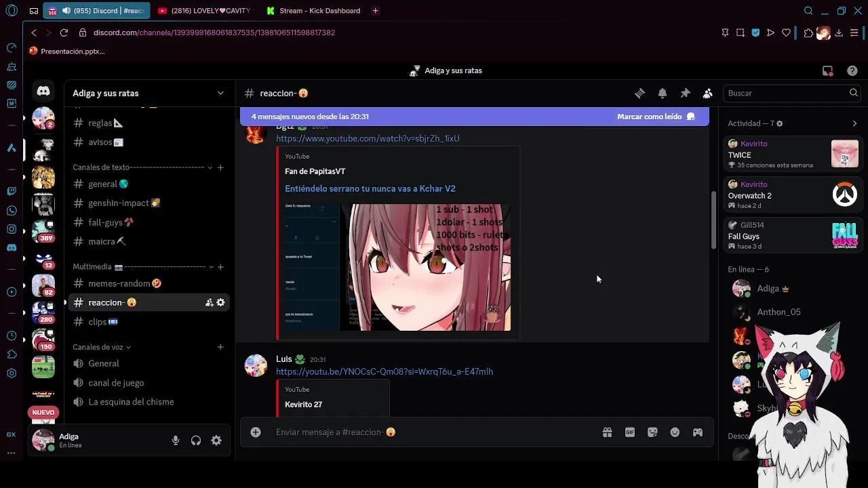This screenshot has width=868, height=488.
Task: Open Gill514's Fall Guys activity card
Action: (x=793, y=235)
